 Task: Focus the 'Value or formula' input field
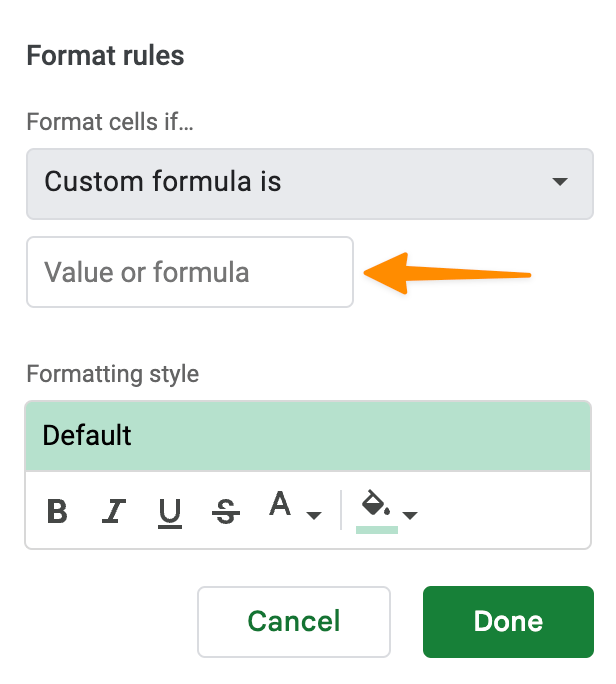tap(190, 272)
